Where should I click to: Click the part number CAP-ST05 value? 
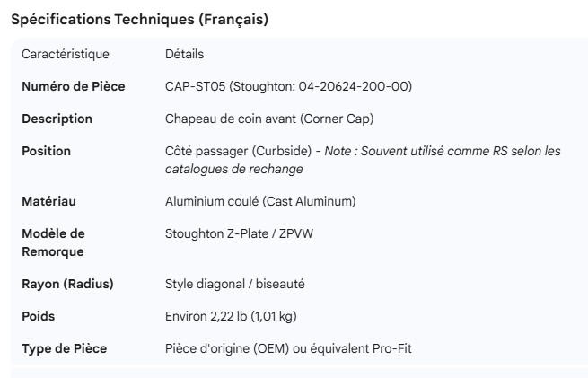click(x=288, y=86)
